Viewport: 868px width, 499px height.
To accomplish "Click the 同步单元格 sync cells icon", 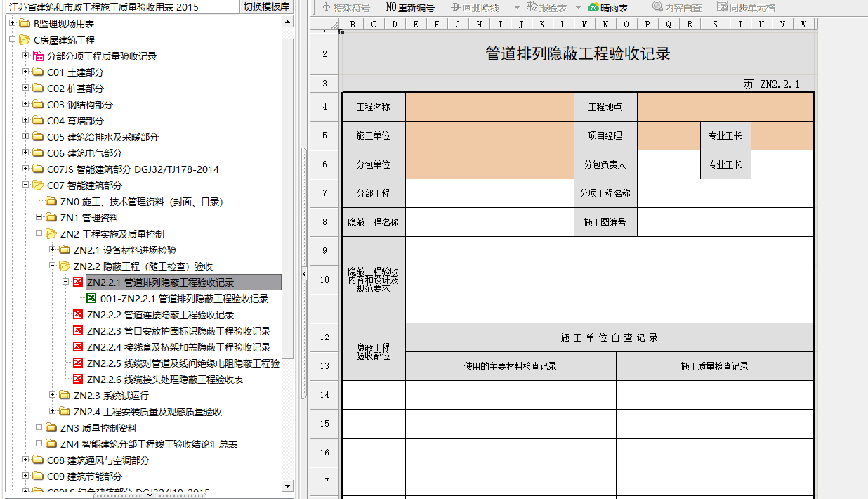I will click(723, 7).
